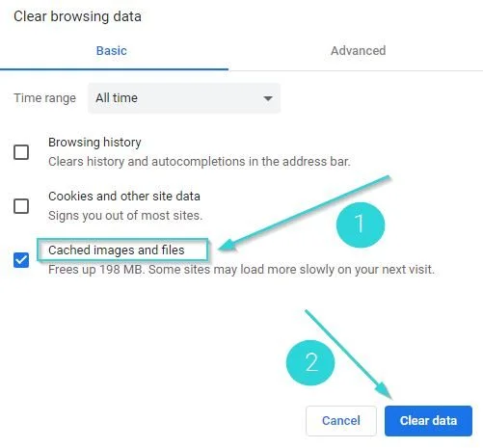Click the Frees up 198 MB description
Viewport: 483px width, 448px height.
click(x=241, y=270)
